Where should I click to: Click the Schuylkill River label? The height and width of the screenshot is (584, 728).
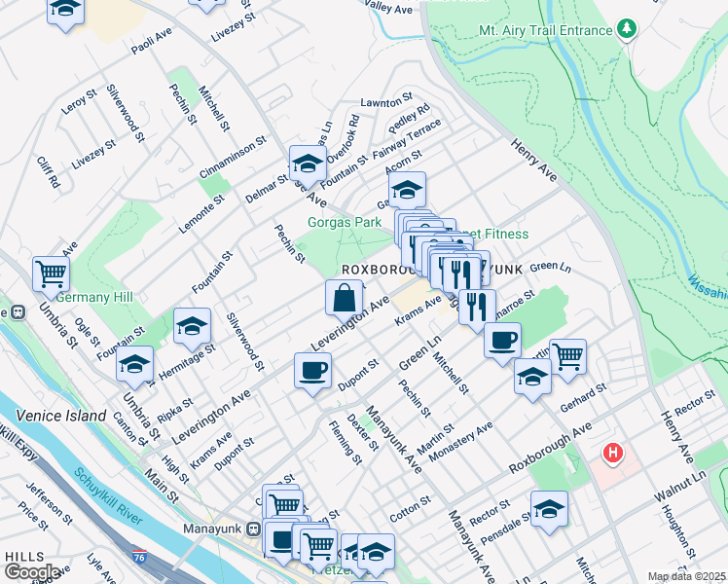coord(108,496)
